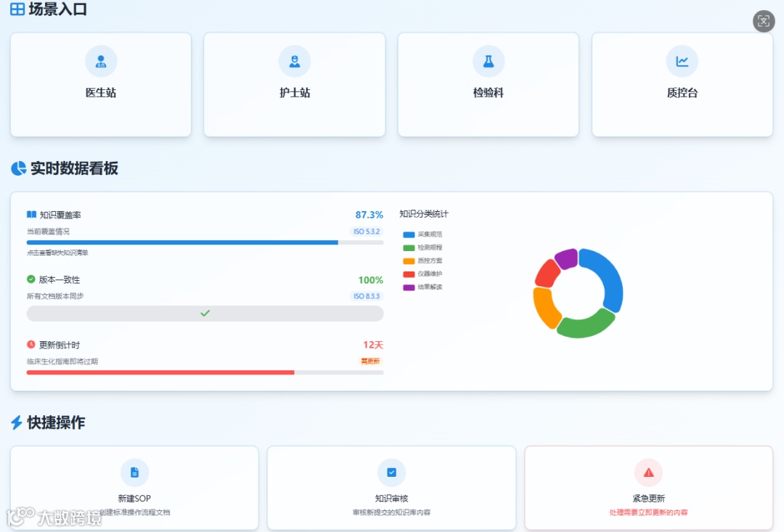
Task: Click the checkmark inside version progress bar
Action: pos(205,314)
